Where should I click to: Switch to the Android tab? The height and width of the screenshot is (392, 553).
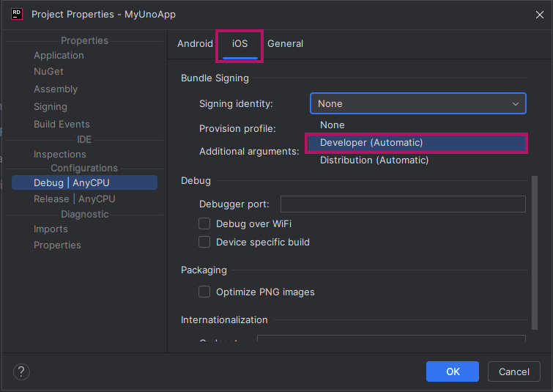tap(195, 44)
